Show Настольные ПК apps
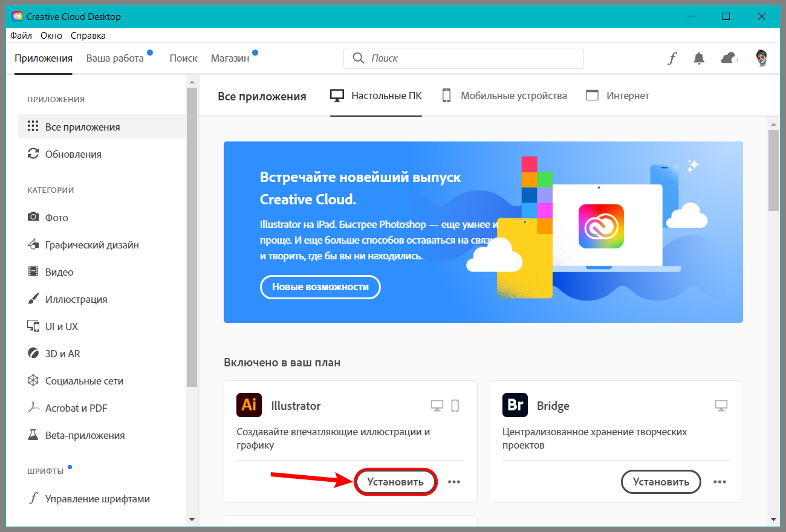 pos(375,96)
